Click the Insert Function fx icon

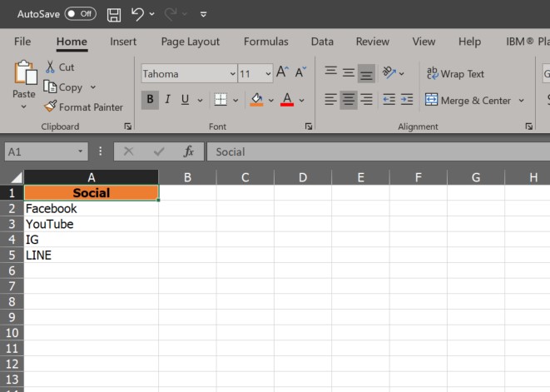(189, 151)
